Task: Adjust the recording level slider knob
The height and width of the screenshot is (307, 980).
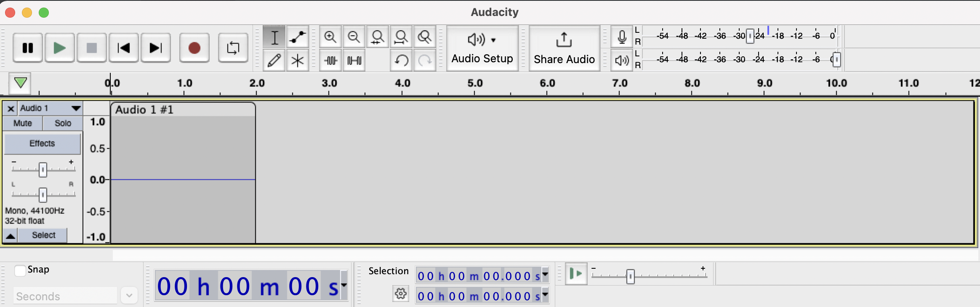Action: [x=750, y=36]
